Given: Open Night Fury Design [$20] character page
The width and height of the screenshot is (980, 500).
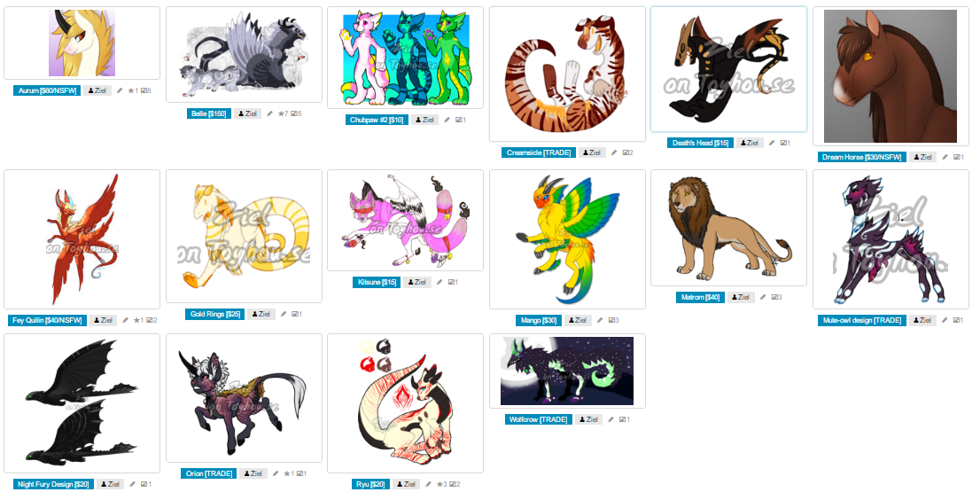Looking at the screenshot, I should point(53,484).
